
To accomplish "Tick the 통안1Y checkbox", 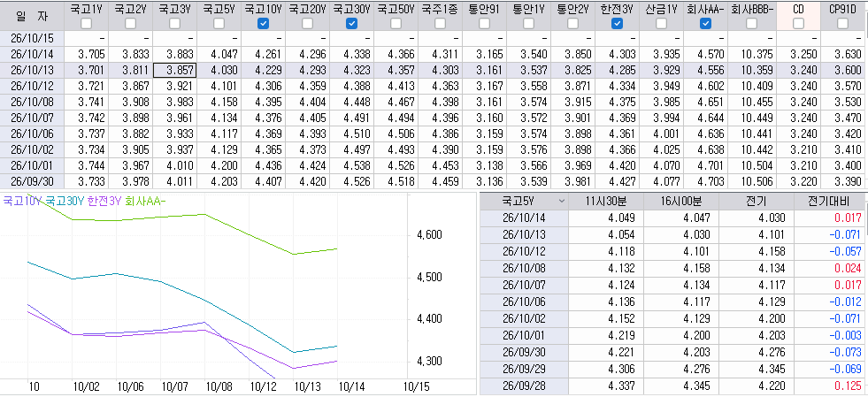I will (x=528, y=23).
